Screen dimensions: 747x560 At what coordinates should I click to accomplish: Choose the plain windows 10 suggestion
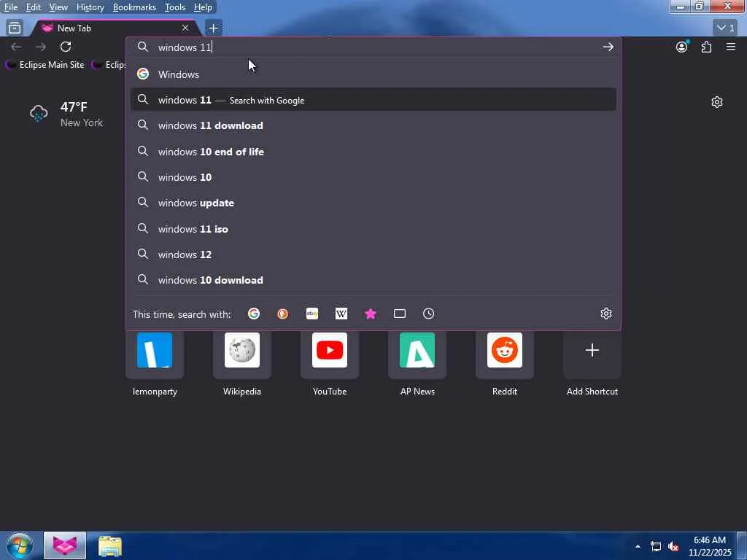point(373,177)
